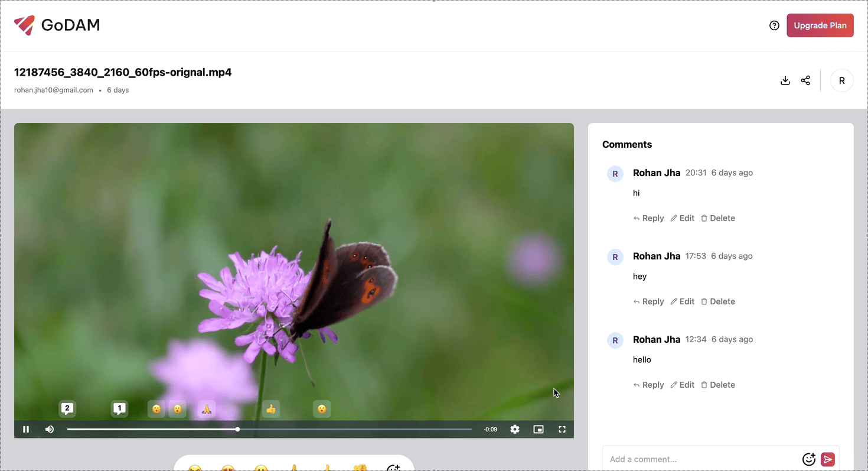
Task: Enter fullscreen on the video player
Action: point(562,429)
